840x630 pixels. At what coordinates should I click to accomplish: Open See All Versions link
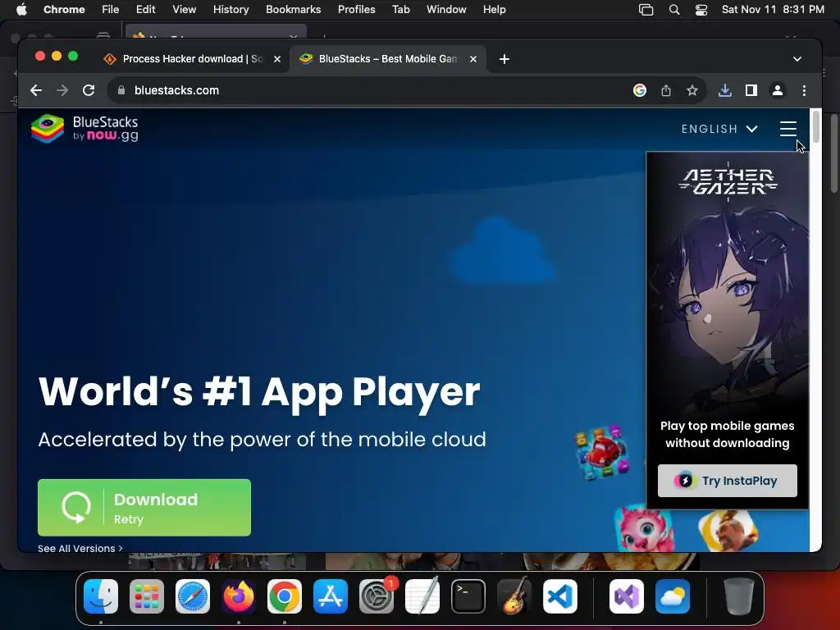point(80,548)
